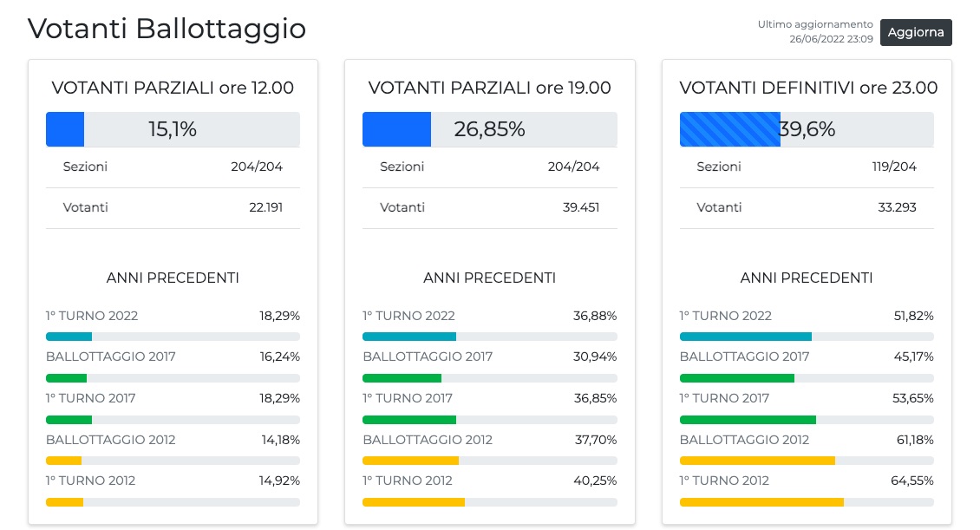Click the 22.191 Votanti value
Viewport: 980px width, 530px height.
tap(265, 207)
